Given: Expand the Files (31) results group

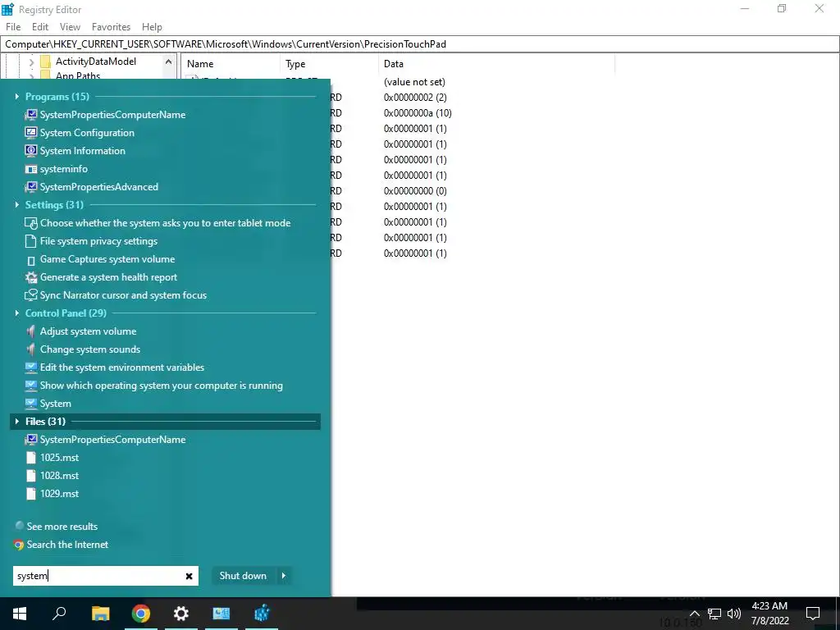Looking at the screenshot, I should 17,422.
